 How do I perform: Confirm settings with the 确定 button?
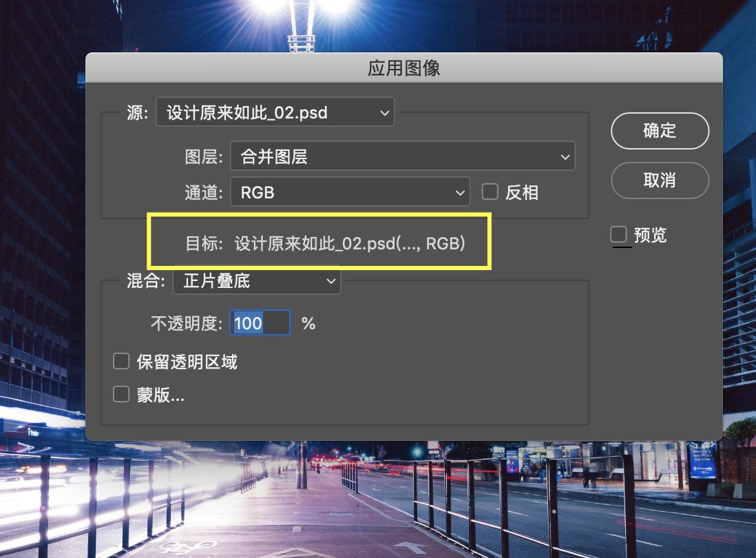[x=660, y=131]
